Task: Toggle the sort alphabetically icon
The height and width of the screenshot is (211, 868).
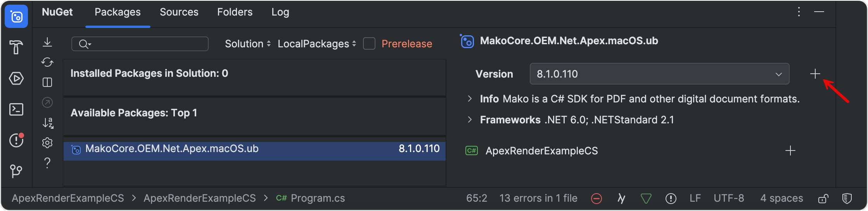Action: [x=47, y=123]
